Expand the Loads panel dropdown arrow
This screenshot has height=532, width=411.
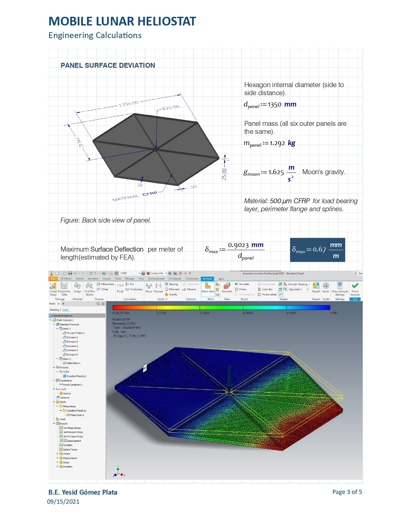pos(167,299)
